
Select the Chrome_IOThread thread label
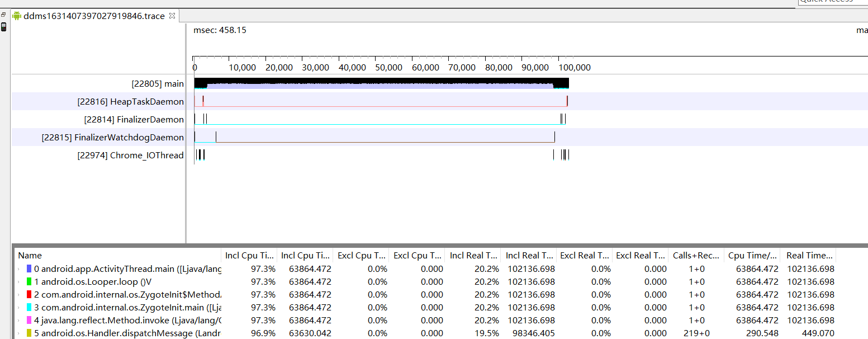[x=131, y=156]
